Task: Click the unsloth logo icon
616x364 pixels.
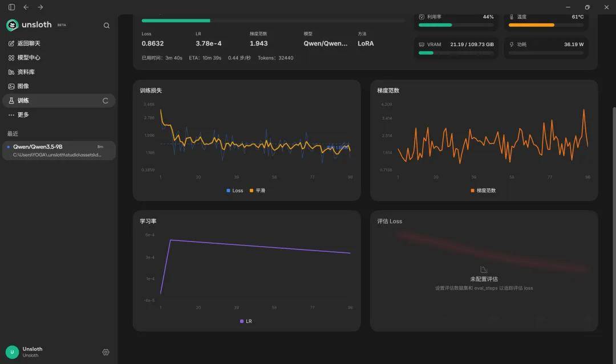Action: pos(12,25)
